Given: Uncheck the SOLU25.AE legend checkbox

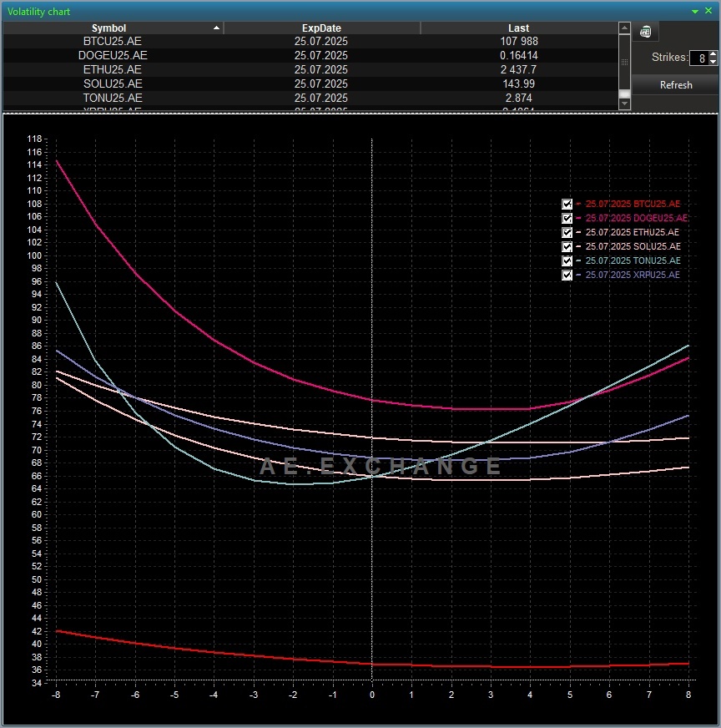Looking at the screenshot, I should [x=567, y=246].
